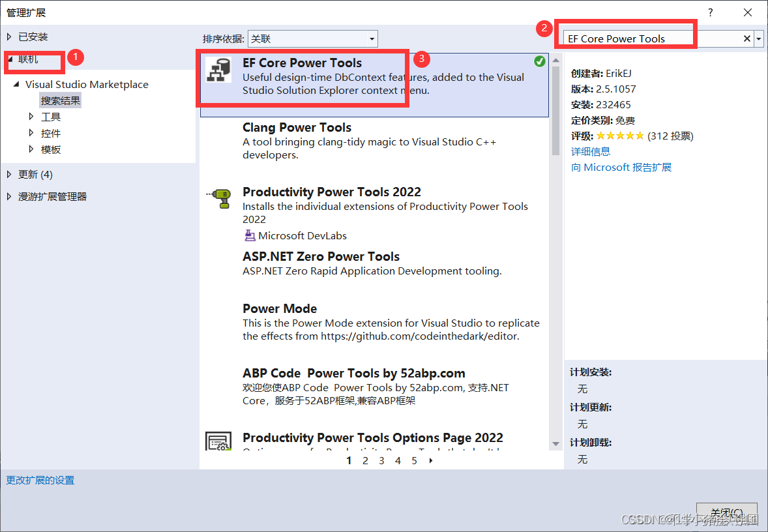Viewport: 768px width, 532px height.
Task: Select the Productivity Power Tools 2022 title
Action: tap(332, 192)
